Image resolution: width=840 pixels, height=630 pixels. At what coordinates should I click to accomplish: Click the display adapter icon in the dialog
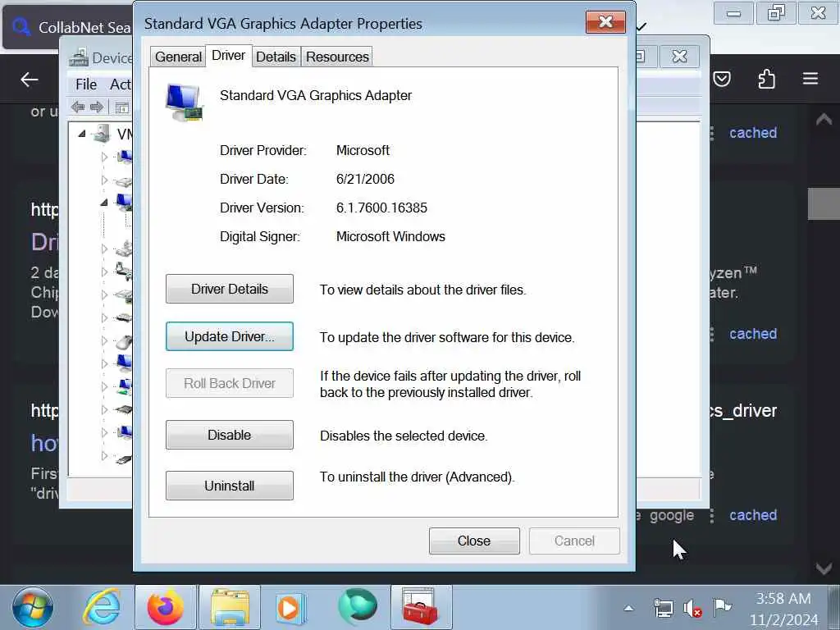point(185,102)
